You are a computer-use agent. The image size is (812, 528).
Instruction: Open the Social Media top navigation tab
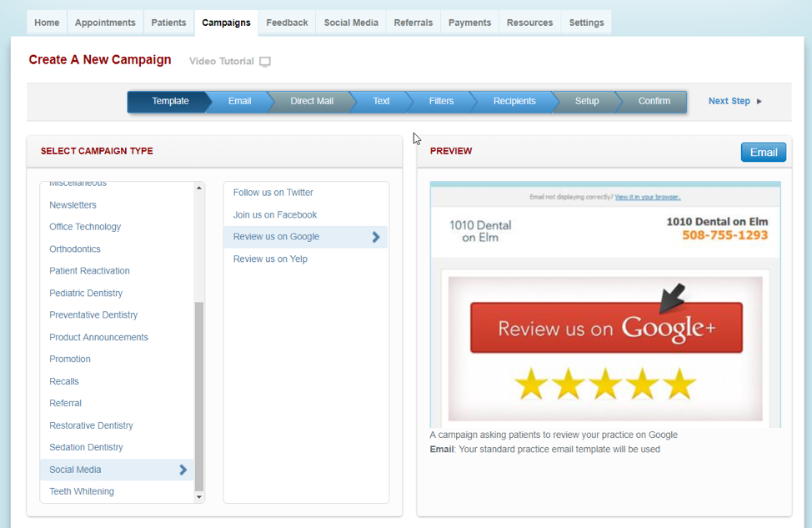[x=351, y=23]
